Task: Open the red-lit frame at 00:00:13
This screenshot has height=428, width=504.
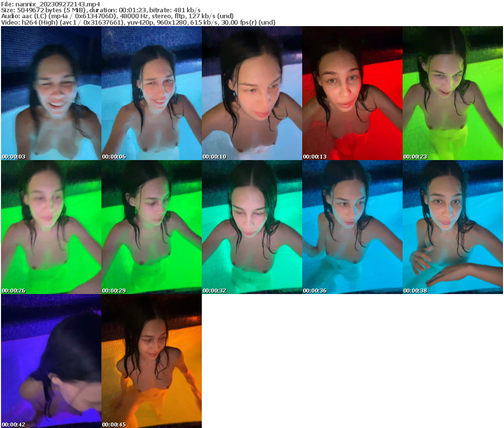Action: pos(353,94)
